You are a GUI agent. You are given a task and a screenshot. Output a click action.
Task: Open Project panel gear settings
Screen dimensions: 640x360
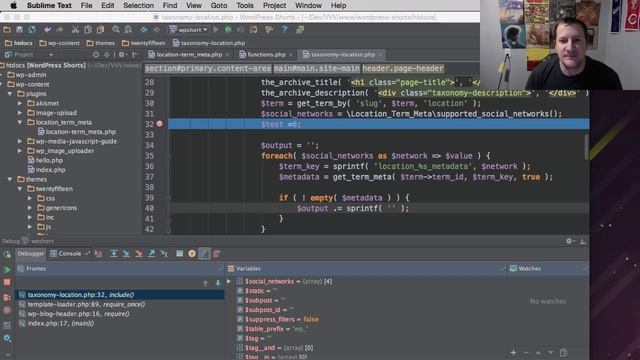[122, 54]
